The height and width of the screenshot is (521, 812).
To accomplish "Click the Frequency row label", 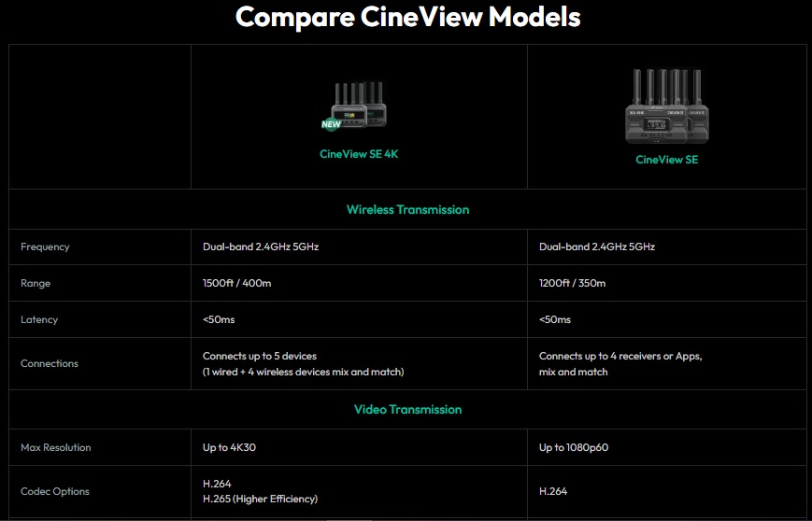I will point(45,246).
